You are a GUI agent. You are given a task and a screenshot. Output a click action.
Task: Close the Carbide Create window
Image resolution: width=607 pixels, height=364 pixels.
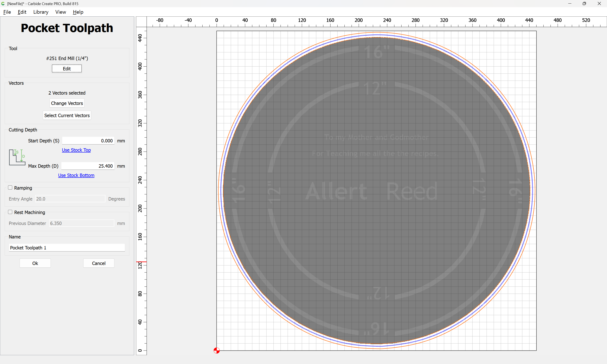click(599, 3)
